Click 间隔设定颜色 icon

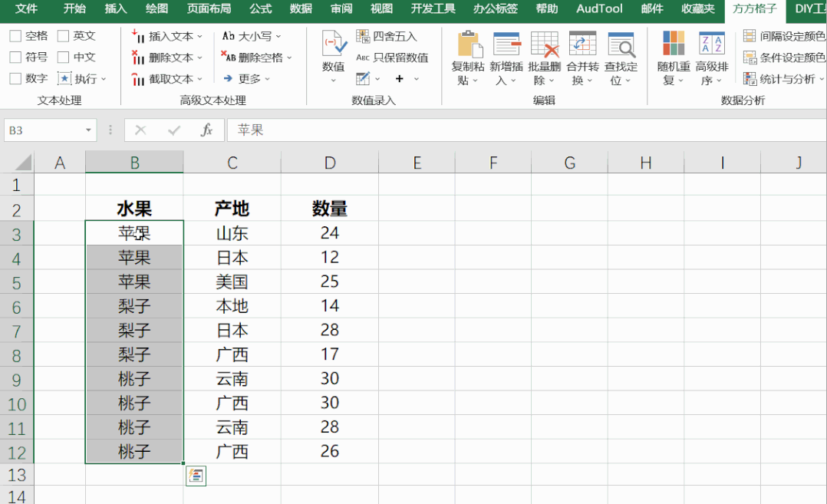point(750,36)
